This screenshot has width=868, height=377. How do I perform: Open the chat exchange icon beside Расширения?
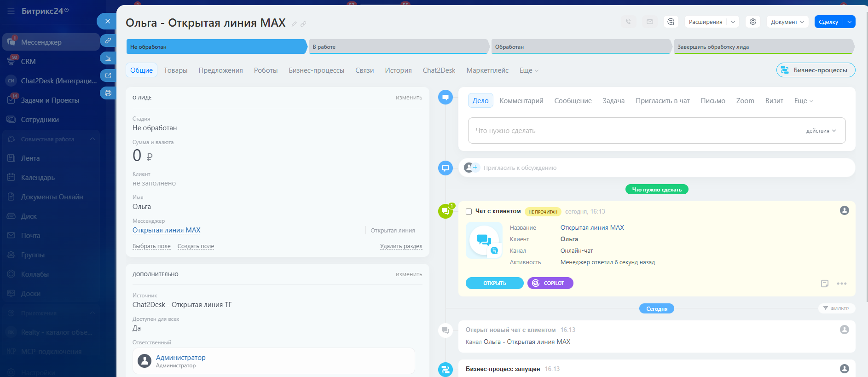(671, 22)
